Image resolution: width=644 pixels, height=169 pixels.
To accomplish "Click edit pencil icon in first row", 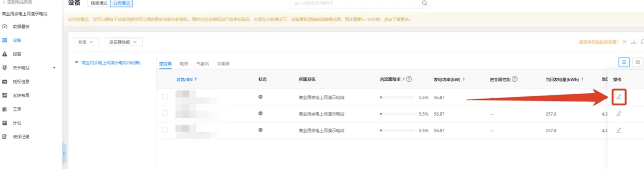I will tap(619, 97).
